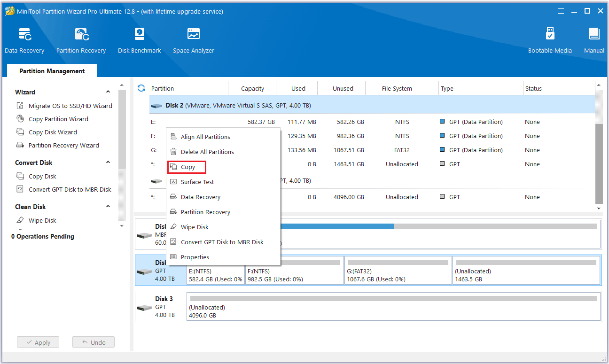Screen dimensions: 609x364
Task: Click Copy Partition Wizard icon in sidebar
Action: pos(20,119)
